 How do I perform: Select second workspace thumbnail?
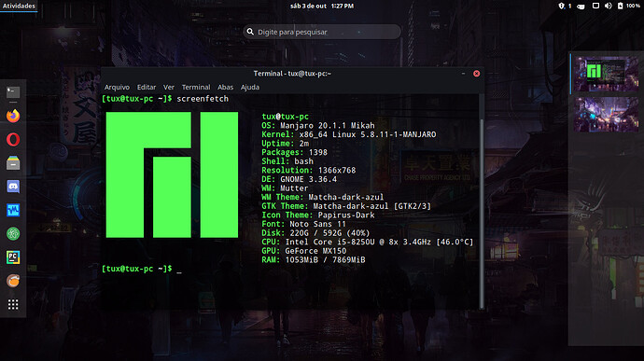point(607,115)
